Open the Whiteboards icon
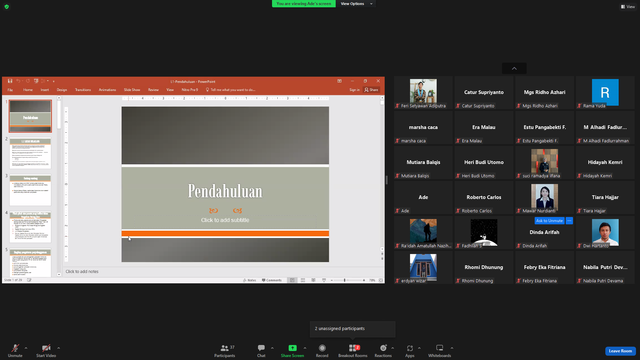Viewport: 640px width, 360px height. point(440,348)
